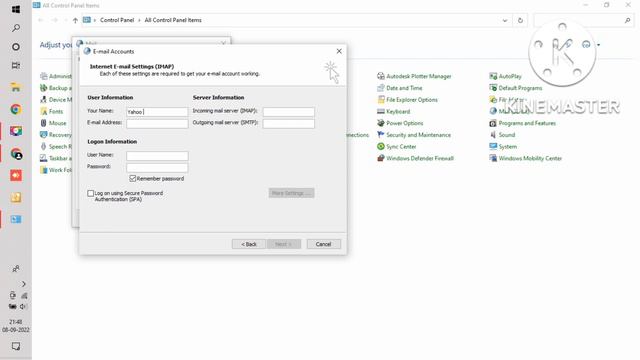
Task: Expand the address bar history dropdown
Action: pyautogui.click(x=505, y=20)
